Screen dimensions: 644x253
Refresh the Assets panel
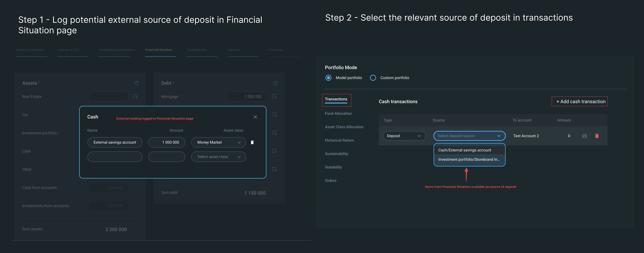click(x=136, y=83)
